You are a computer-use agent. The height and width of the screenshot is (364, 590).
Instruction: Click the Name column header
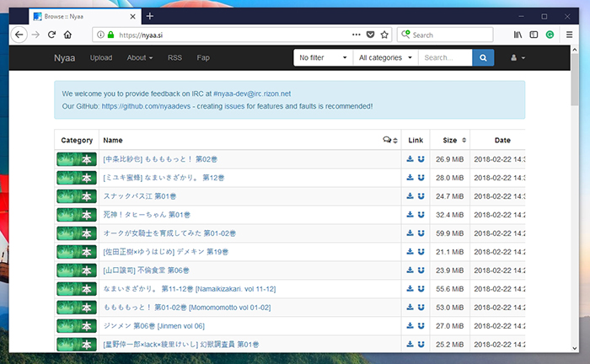point(113,140)
